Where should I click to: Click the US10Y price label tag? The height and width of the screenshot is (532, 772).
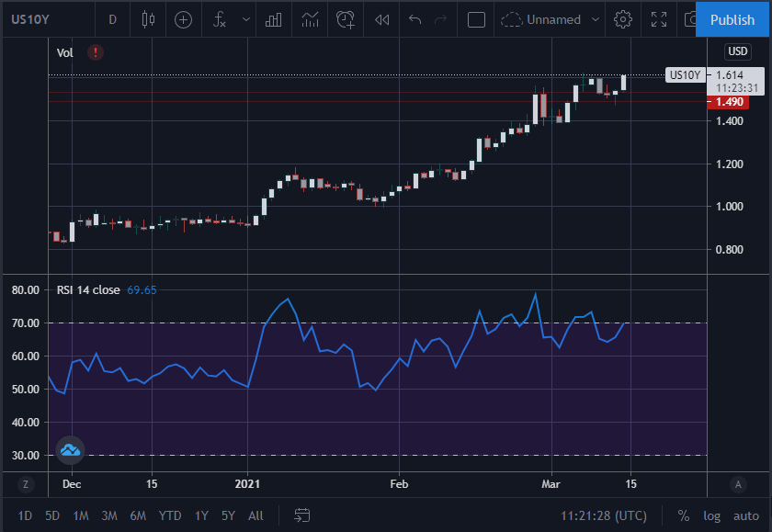[x=685, y=74]
